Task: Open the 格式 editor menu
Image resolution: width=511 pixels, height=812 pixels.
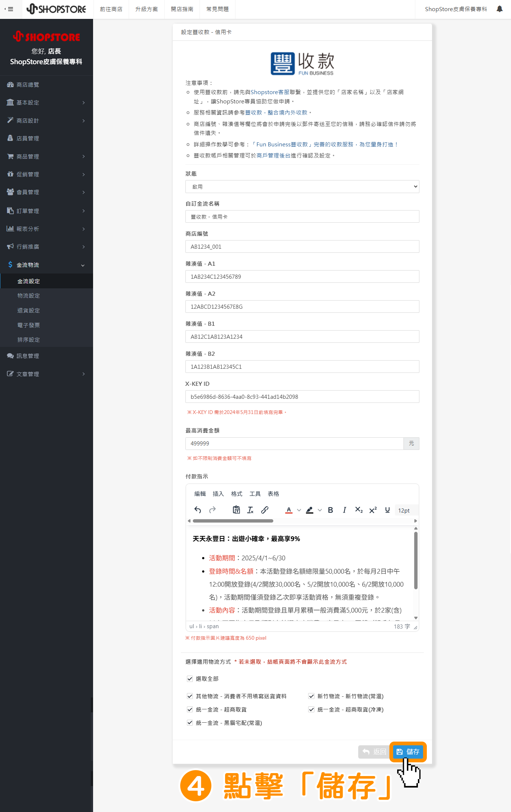Action: coord(237,494)
